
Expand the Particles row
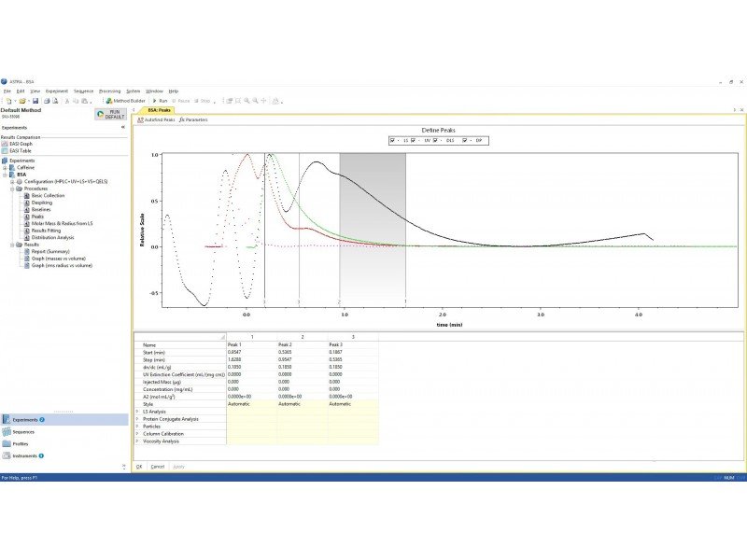tap(137, 427)
